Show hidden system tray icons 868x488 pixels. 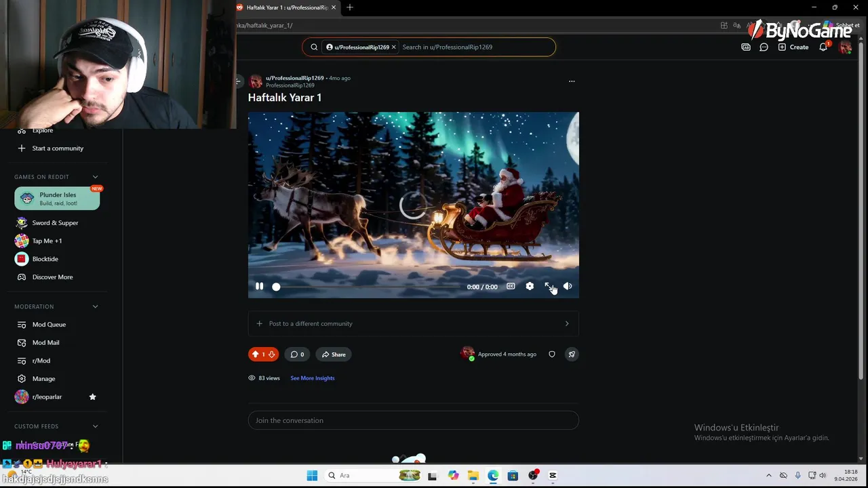click(768, 475)
